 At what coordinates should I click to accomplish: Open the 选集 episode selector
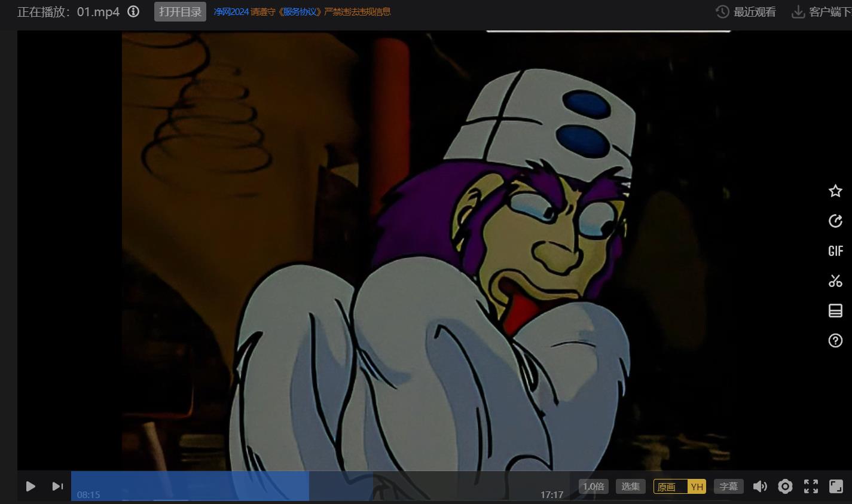point(630,487)
